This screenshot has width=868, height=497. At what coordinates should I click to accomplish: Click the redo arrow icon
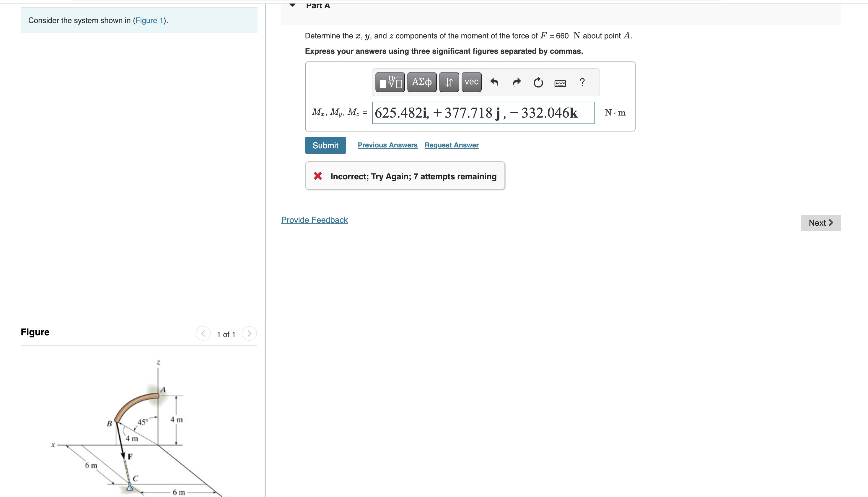516,82
